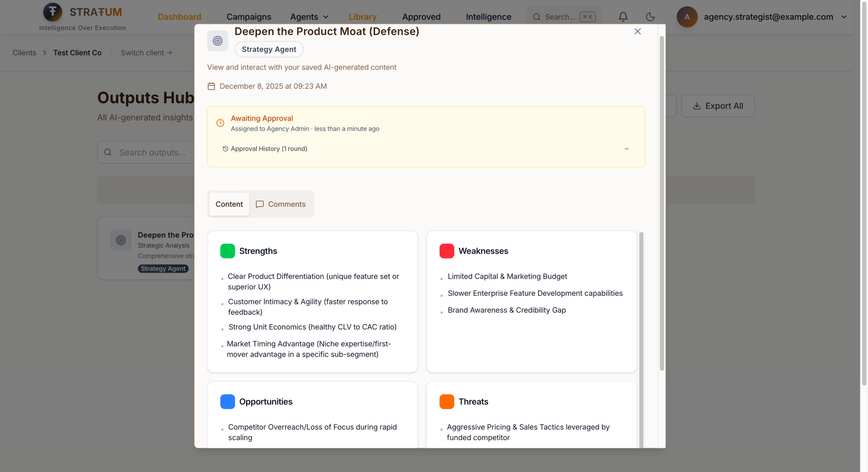Screen dimensions: 868x472
Task: Switch to the Comments tab
Action: point(281,204)
